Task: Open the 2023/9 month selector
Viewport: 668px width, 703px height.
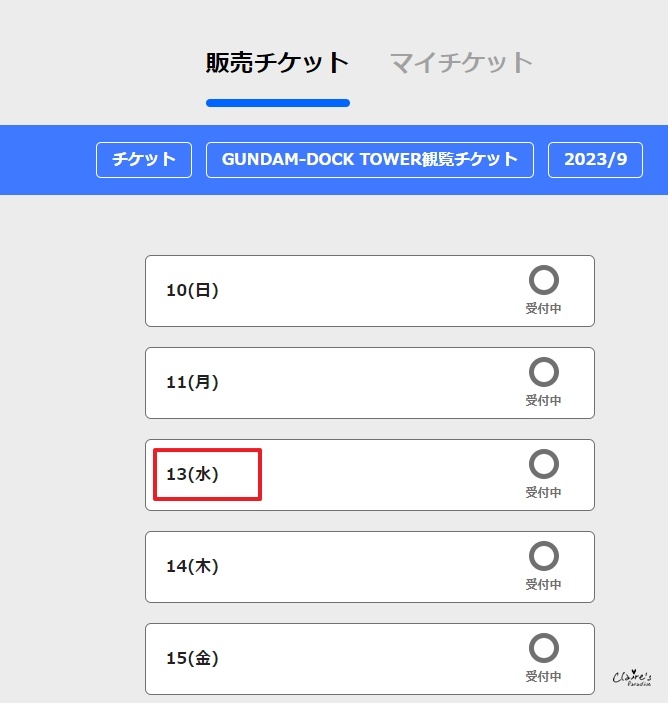Action: click(595, 160)
